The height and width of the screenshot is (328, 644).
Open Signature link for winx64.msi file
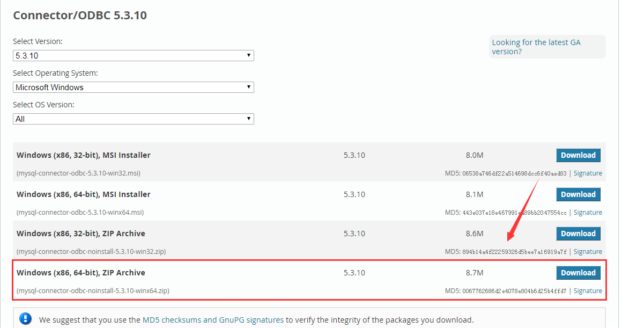tap(588, 213)
